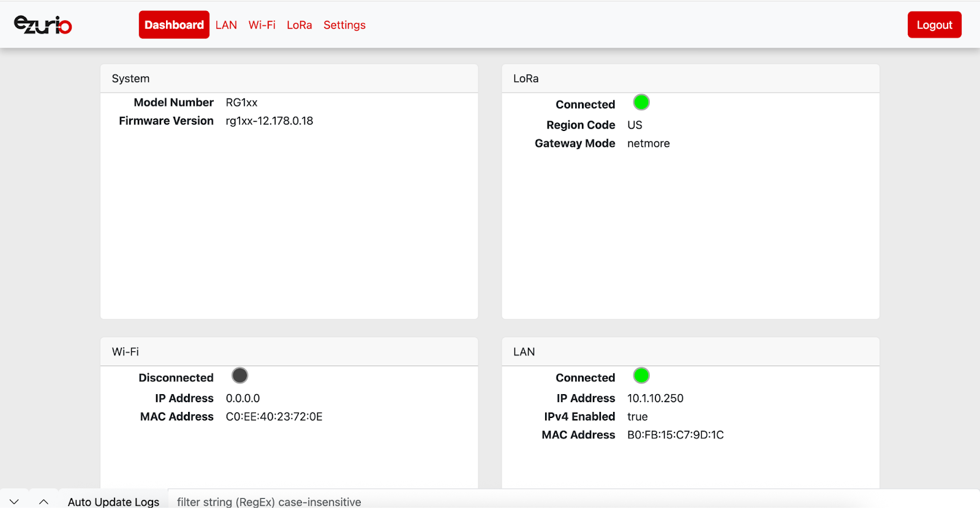Toggle the Auto Update Logs button
980x508 pixels.
pos(113,501)
